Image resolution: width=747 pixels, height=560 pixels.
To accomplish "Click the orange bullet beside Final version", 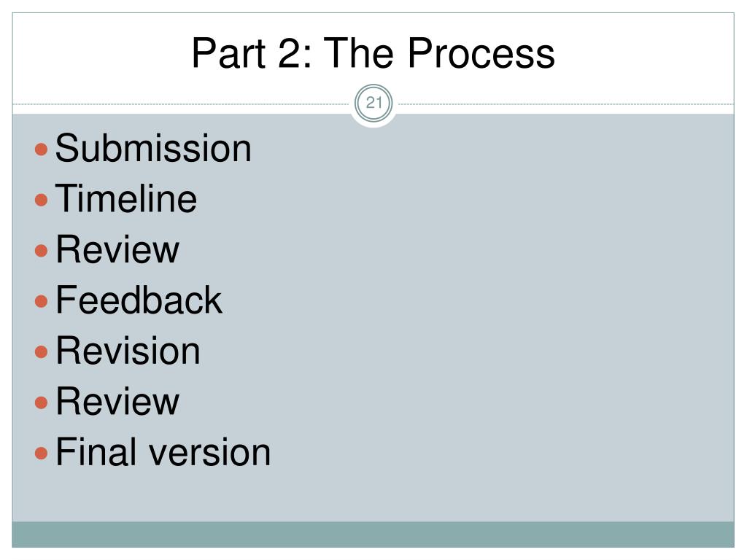I will click(42, 453).
